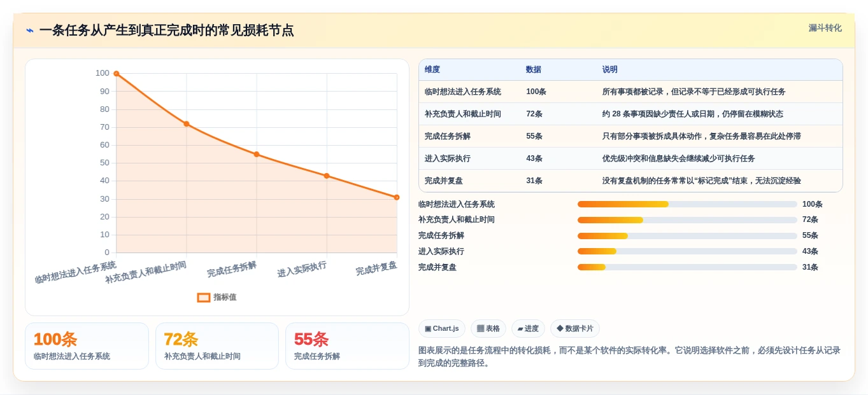The height and width of the screenshot is (395, 868).
Task: Click progress bar for 临时想法进入任务系统
Action: click(687, 204)
